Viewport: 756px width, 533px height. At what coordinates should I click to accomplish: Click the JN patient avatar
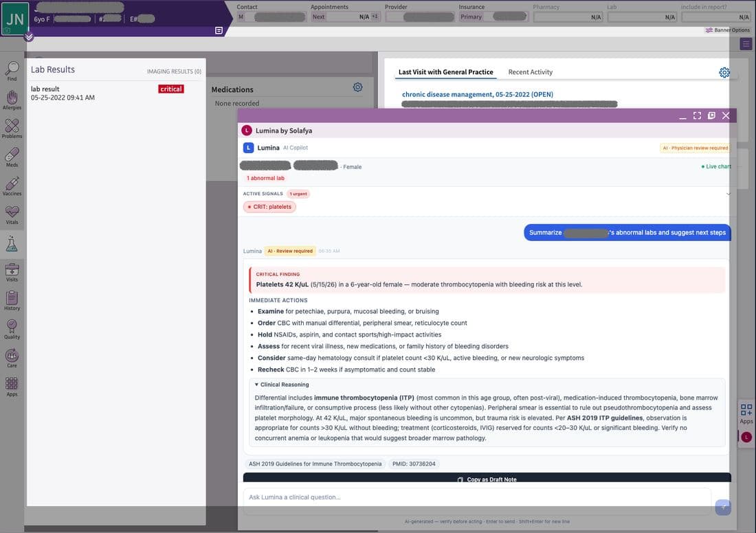[x=15, y=19]
